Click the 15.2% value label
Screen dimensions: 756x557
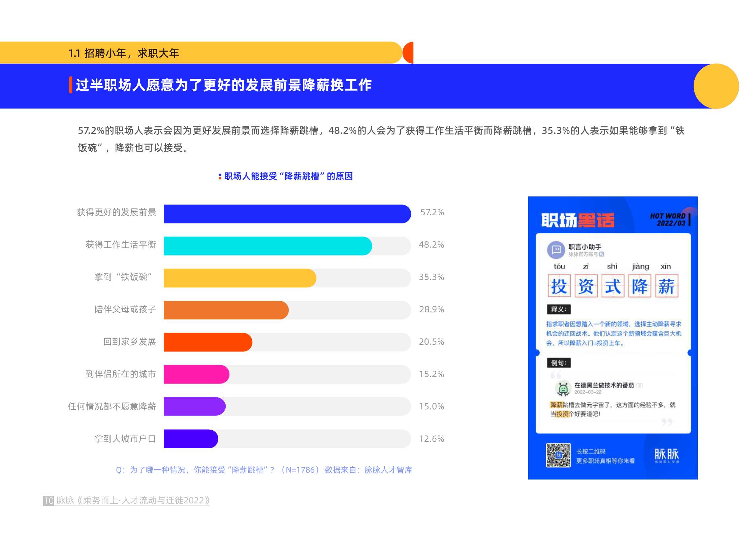431,374
